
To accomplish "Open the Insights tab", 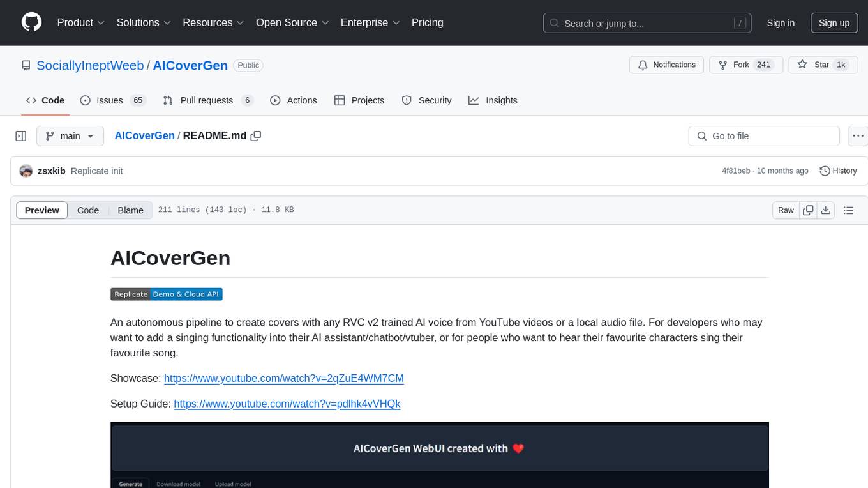I will pyautogui.click(x=493, y=100).
